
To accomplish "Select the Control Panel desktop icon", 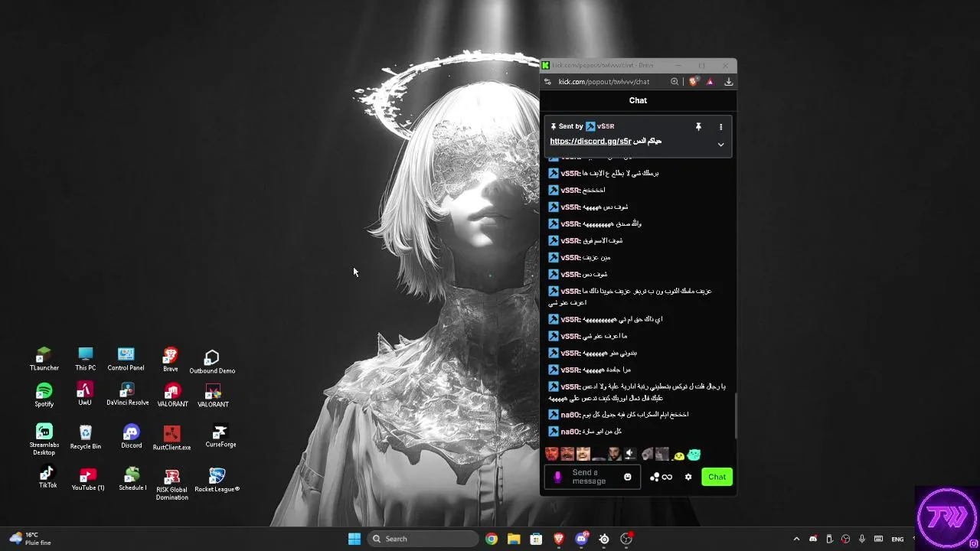I will [126, 359].
